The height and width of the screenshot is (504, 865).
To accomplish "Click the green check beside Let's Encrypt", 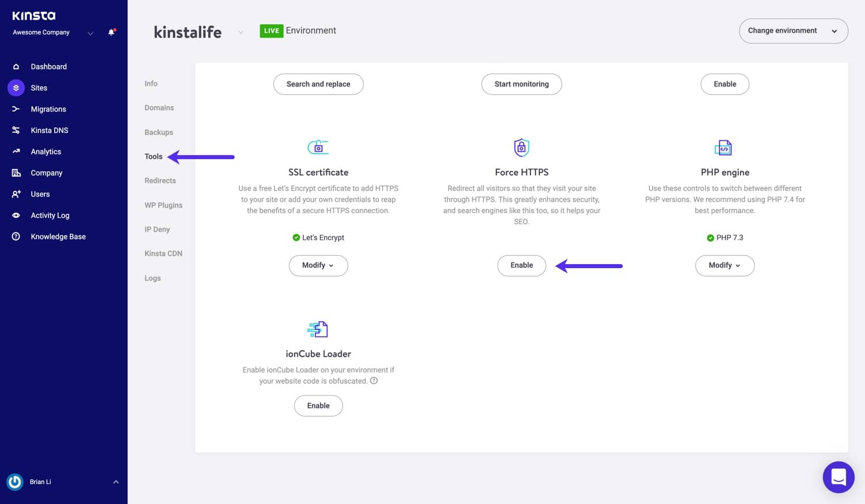I will (x=296, y=238).
